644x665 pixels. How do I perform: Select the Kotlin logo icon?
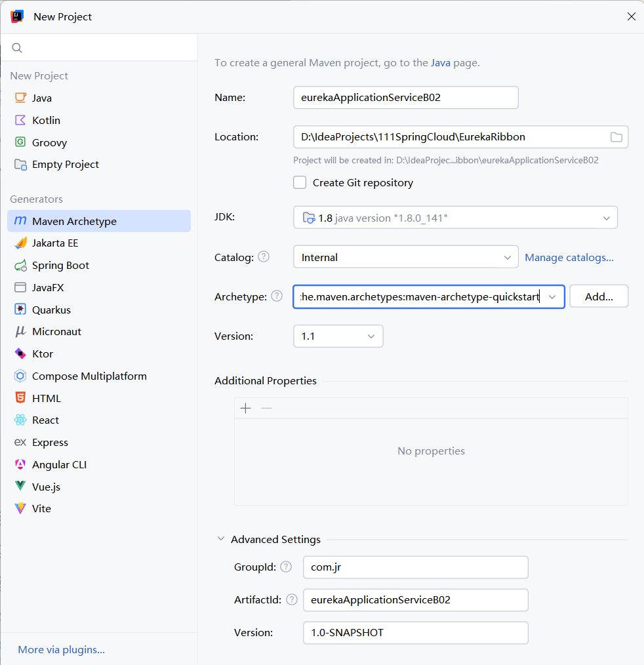click(x=20, y=120)
